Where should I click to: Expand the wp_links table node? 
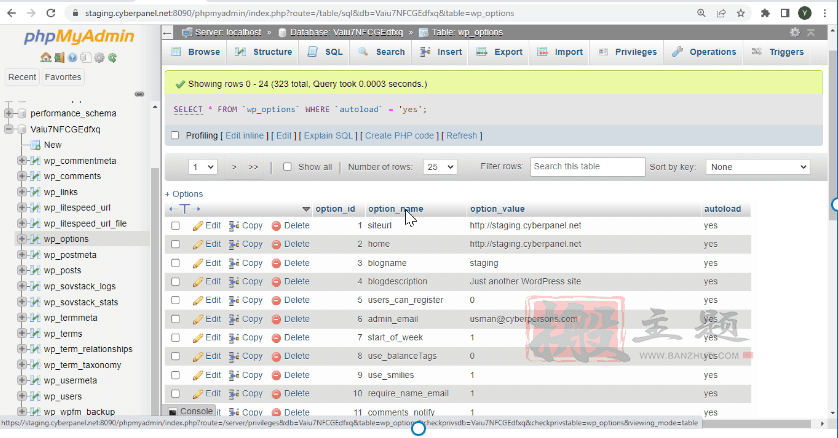tap(22, 192)
